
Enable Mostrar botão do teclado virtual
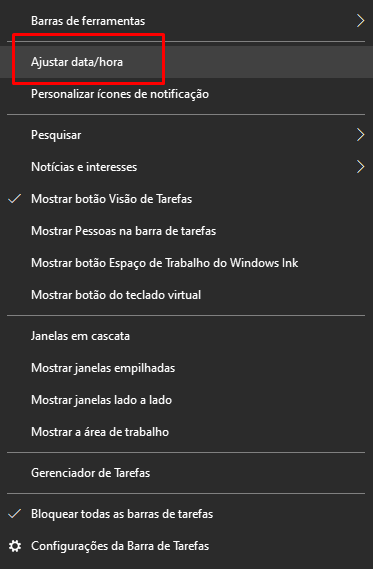[x=186, y=295]
